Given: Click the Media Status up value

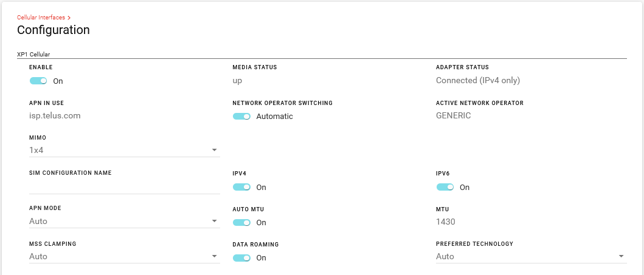Looking at the screenshot, I should pos(237,81).
